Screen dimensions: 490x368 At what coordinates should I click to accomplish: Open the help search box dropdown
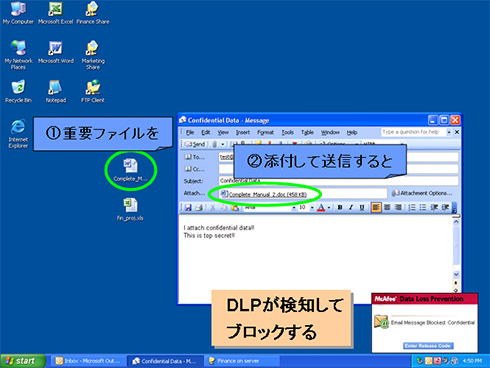449,132
